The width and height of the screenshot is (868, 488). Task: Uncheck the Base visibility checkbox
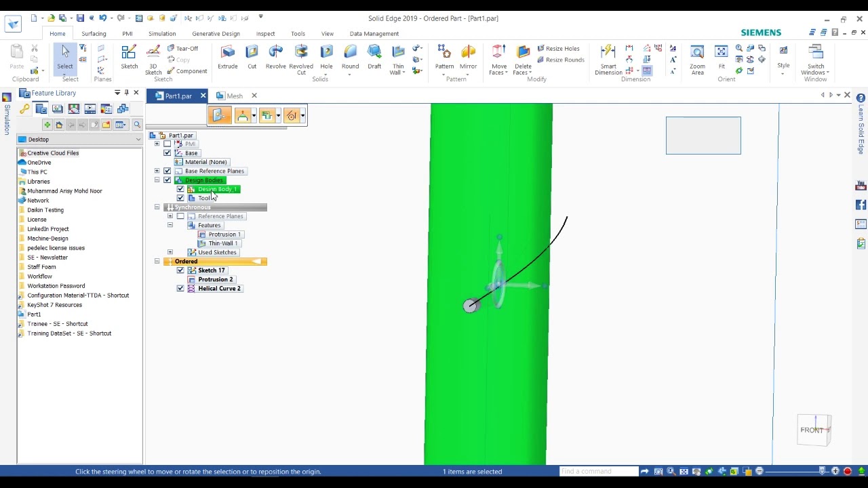[x=167, y=153]
